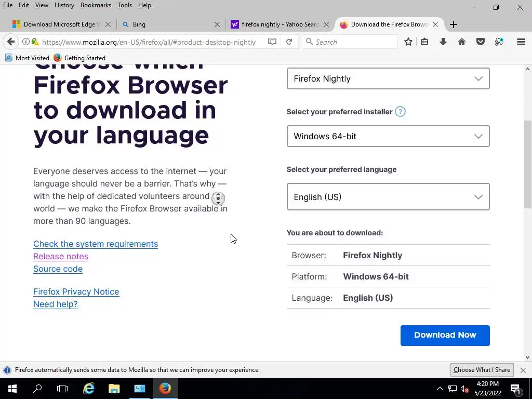
Task: Open taskbar search magnifier
Action: pos(37,389)
